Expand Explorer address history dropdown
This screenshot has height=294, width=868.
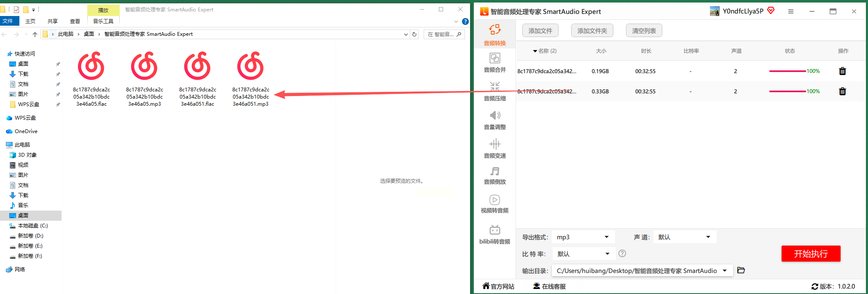coord(406,34)
